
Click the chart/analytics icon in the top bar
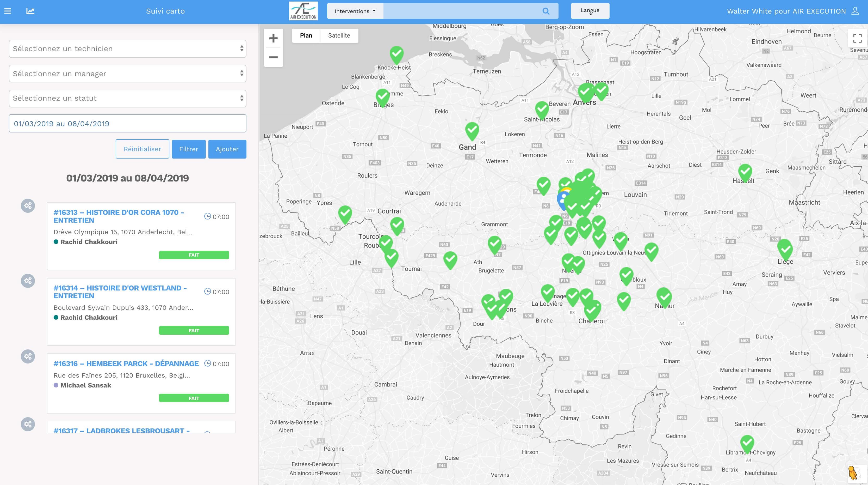tap(30, 10)
